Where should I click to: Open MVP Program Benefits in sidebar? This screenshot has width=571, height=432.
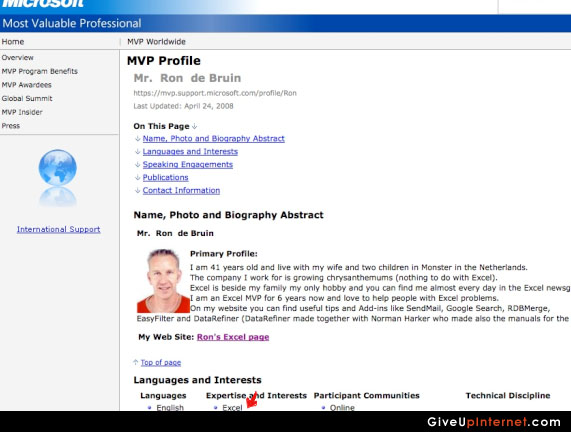[x=40, y=71]
